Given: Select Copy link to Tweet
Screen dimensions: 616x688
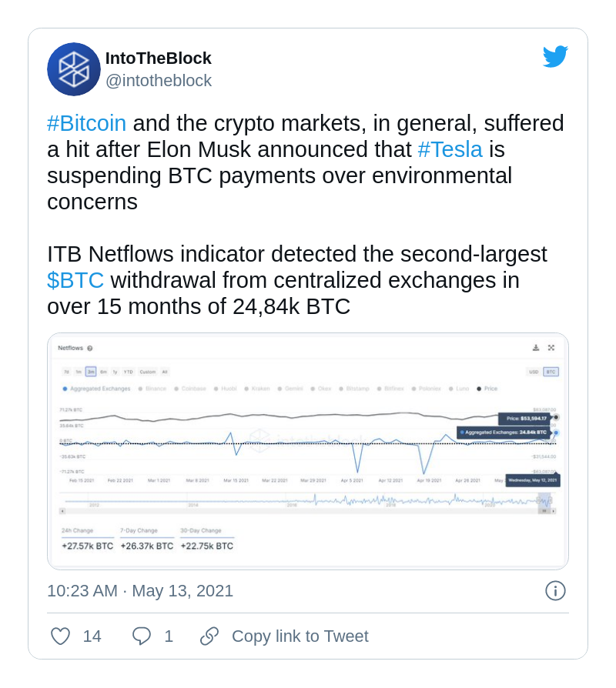Looking at the screenshot, I should 300,636.
